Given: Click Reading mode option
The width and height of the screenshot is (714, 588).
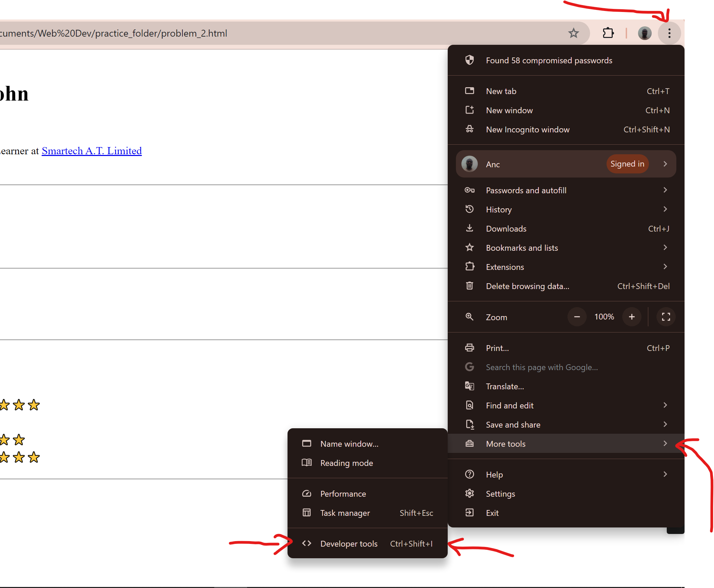Looking at the screenshot, I should coord(346,462).
